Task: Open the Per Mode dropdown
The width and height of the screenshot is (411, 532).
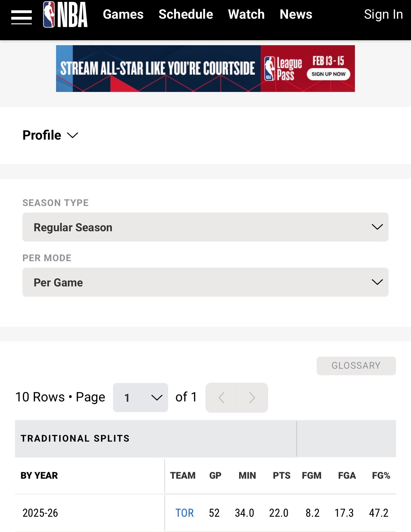Action: click(x=205, y=282)
